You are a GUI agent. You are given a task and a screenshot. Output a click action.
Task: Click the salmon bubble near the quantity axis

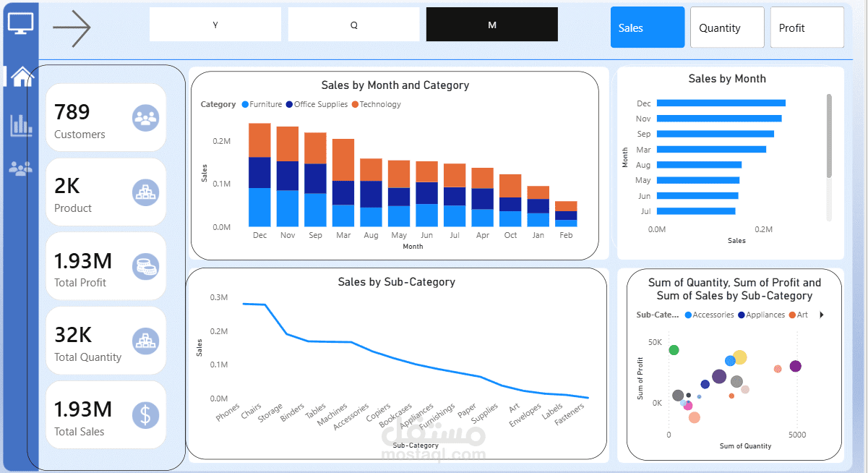pyautogui.click(x=695, y=417)
